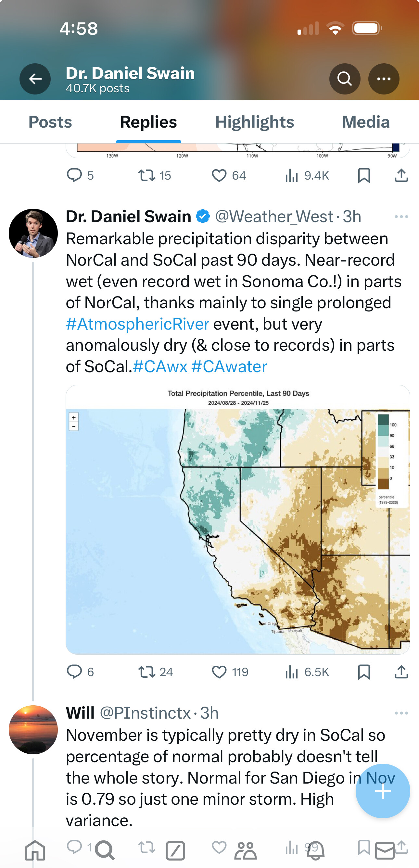Switch to the Highlights tab
Viewport: 419px width, 868px height.
[x=255, y=122]
